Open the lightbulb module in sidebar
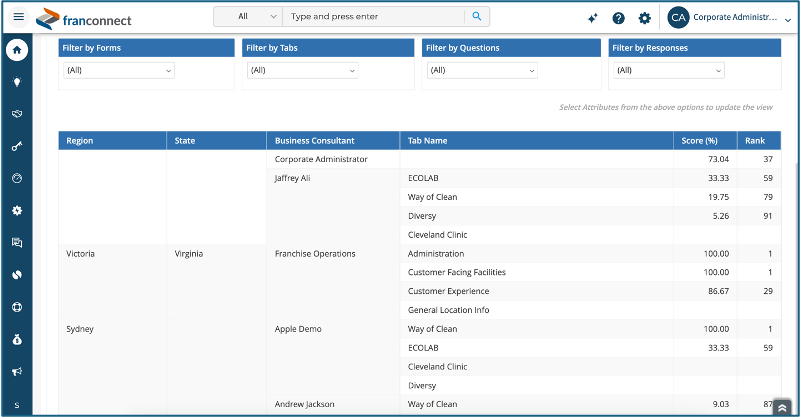This screenshot has width=800, height=418. pyautogui.click(x=17, y=82)
